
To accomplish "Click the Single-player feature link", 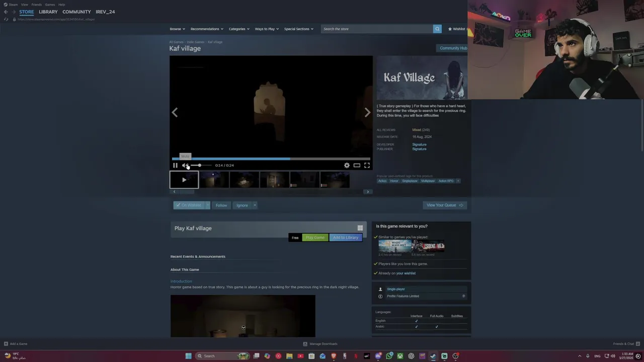I will pos(395,289).
